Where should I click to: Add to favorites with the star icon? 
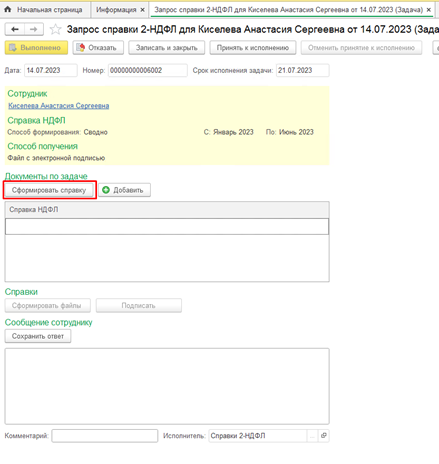55,29
